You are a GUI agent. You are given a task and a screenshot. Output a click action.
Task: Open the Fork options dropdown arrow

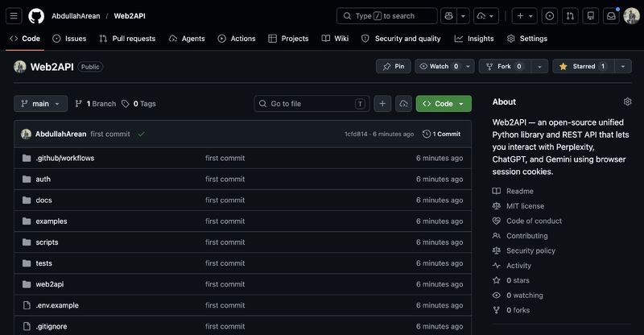(x=539, y=66)
